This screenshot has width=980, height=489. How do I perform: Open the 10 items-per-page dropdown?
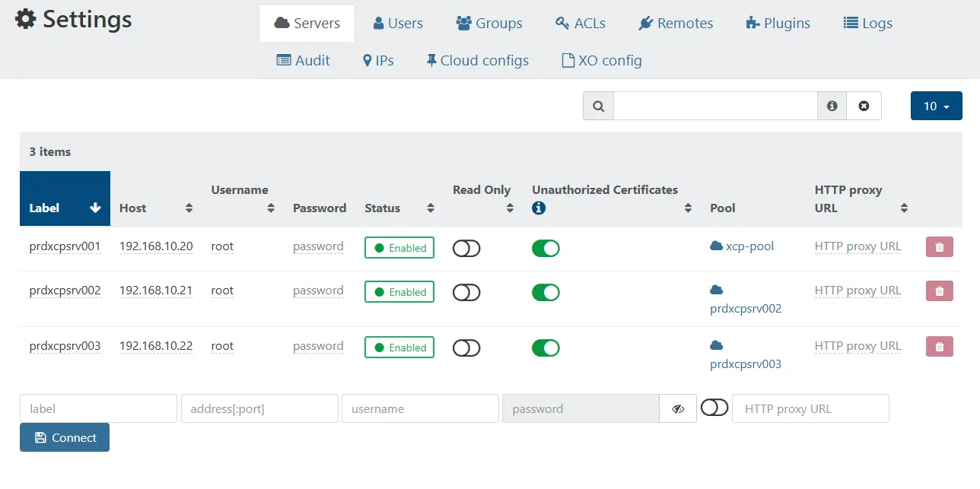pyautogui.click(x=936, y=106)
